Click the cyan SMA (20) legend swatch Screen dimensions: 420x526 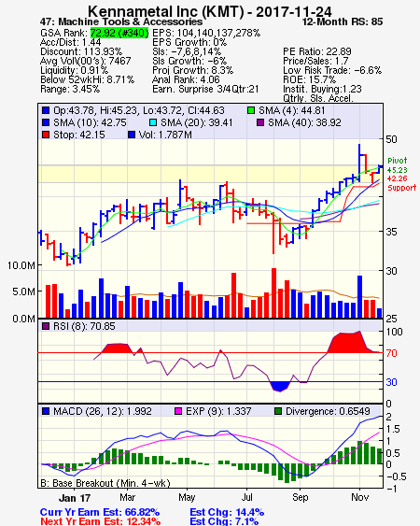point(153,122)
